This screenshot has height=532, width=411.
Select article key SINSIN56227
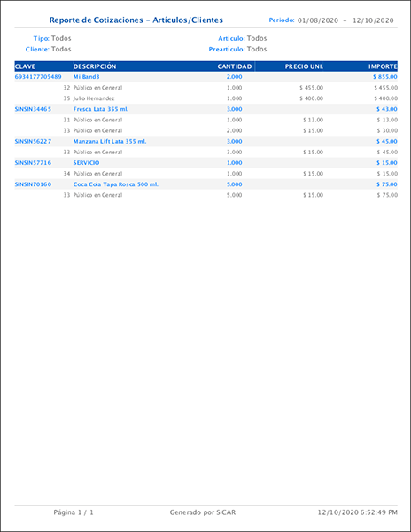33,142
